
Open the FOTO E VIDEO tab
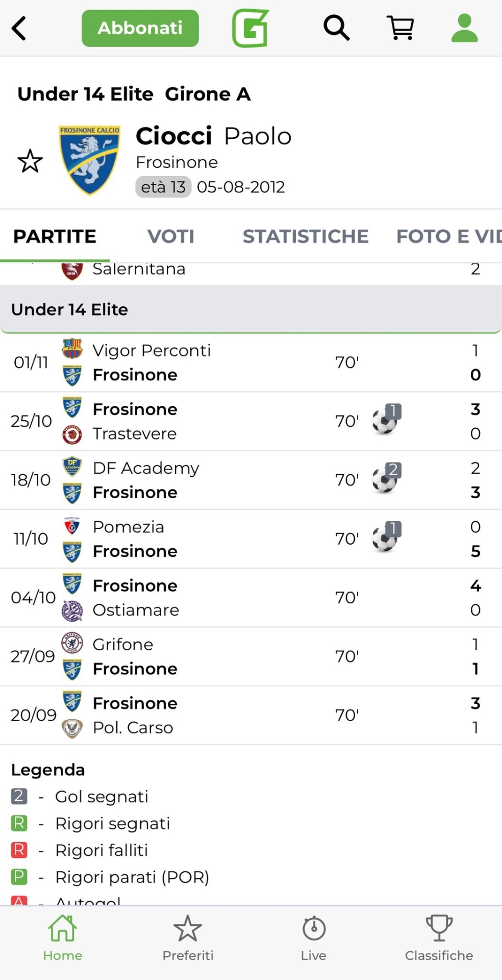[448, 236]
